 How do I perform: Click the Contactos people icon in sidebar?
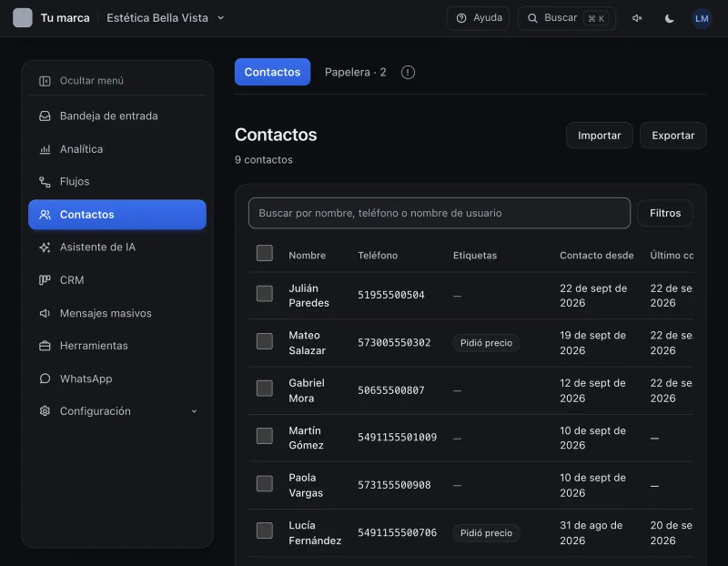45,215
